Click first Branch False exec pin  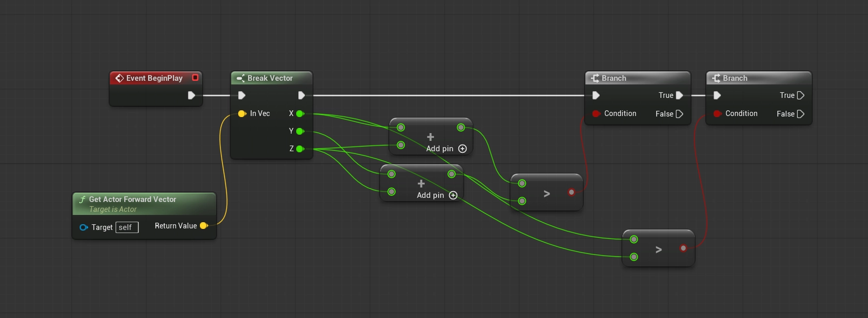point(679,114)
